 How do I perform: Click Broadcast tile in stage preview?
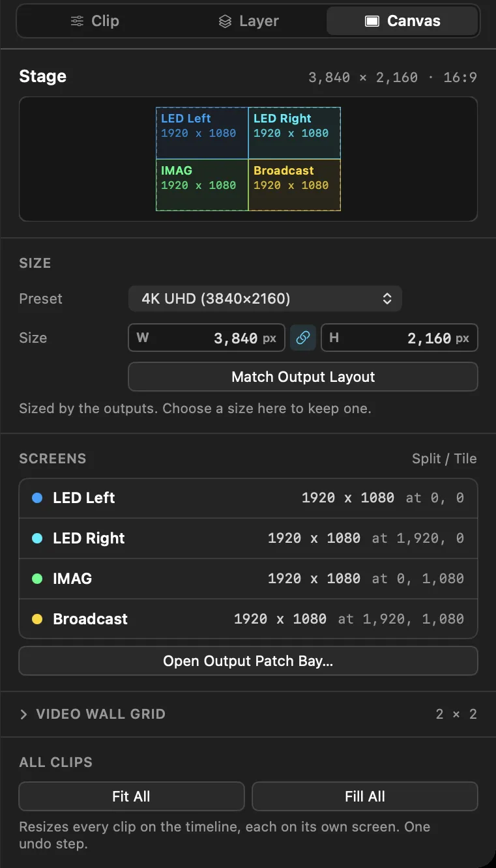point(295,185)
